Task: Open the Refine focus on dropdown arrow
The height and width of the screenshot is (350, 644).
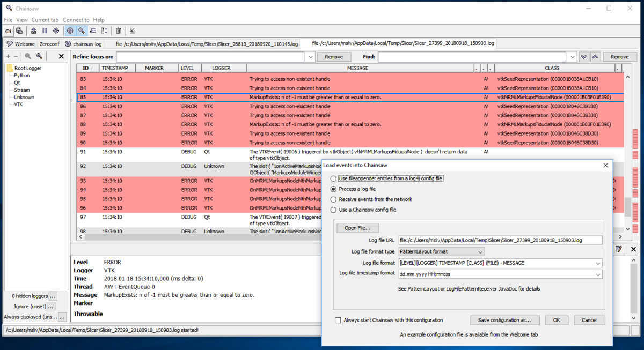Action: [x=310, y=57]
